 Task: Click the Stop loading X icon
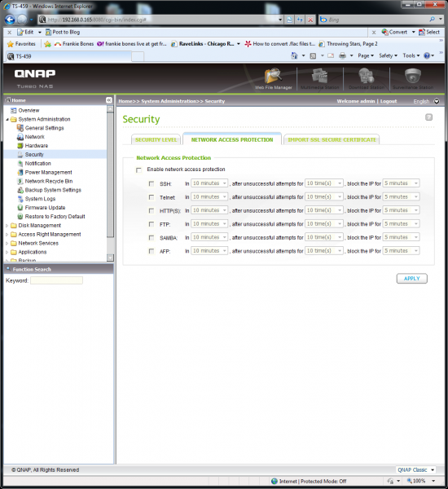click(310, 20)
